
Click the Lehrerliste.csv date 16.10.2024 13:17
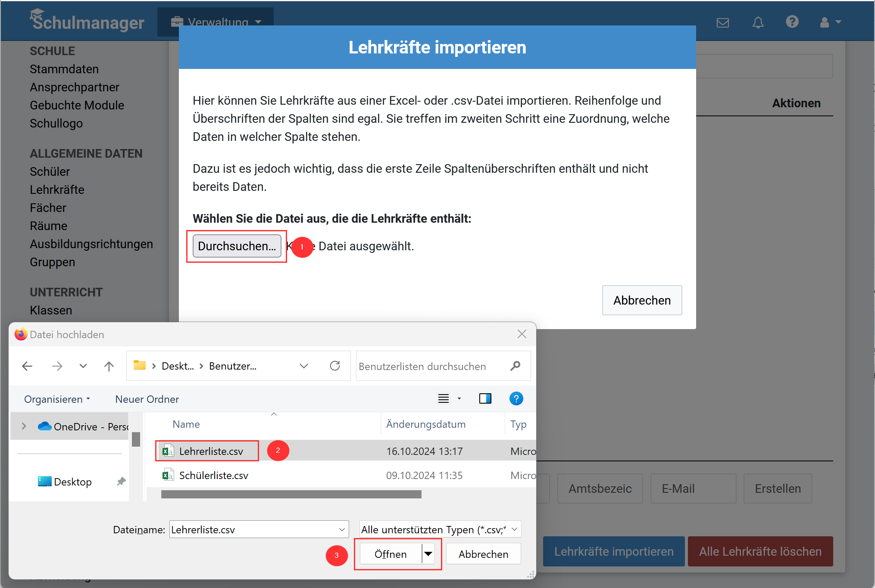point(424,451)
